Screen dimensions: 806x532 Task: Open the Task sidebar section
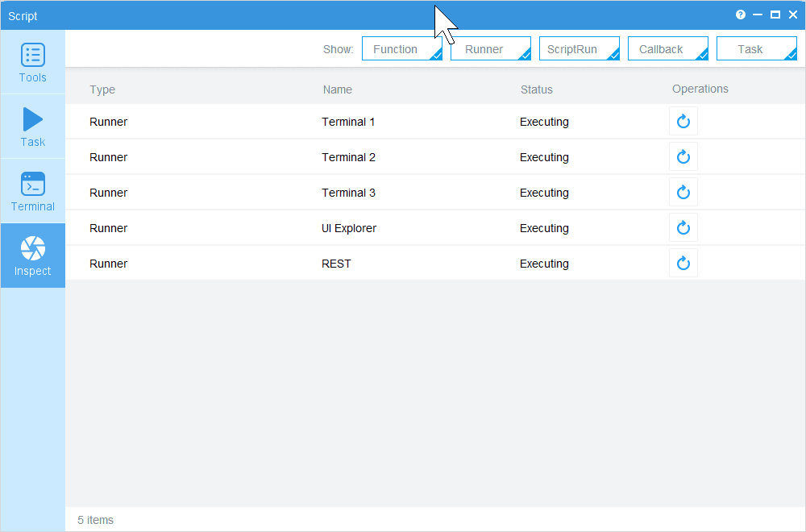[x=33, y=127]
